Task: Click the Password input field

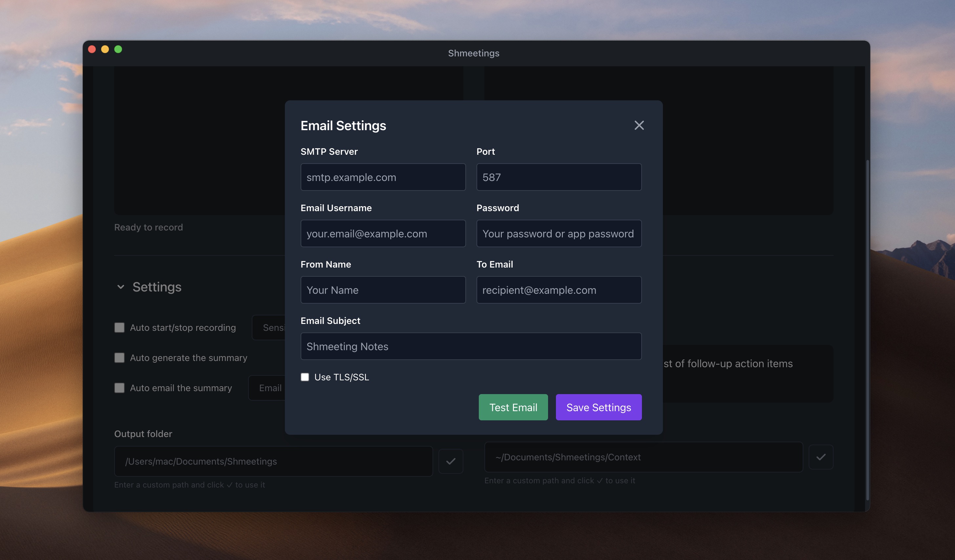Action: click(x=559, y=234)
